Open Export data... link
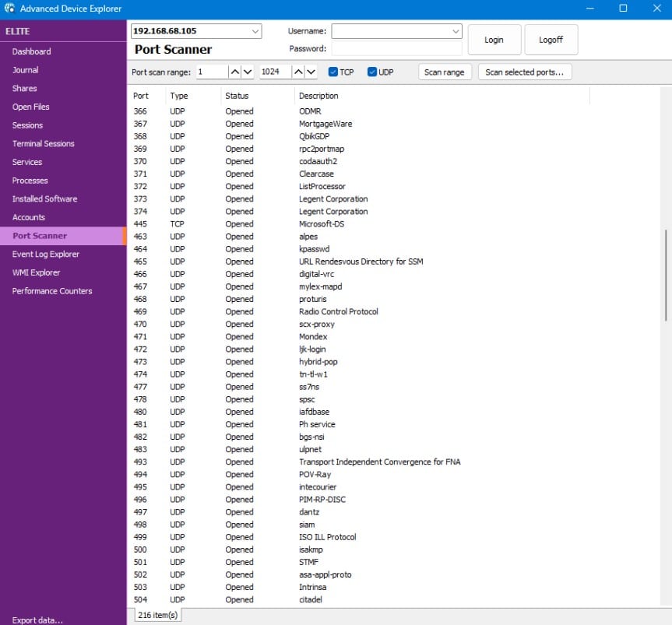The height and width of the screenshot is (625, 672). (x=37, y=620)
